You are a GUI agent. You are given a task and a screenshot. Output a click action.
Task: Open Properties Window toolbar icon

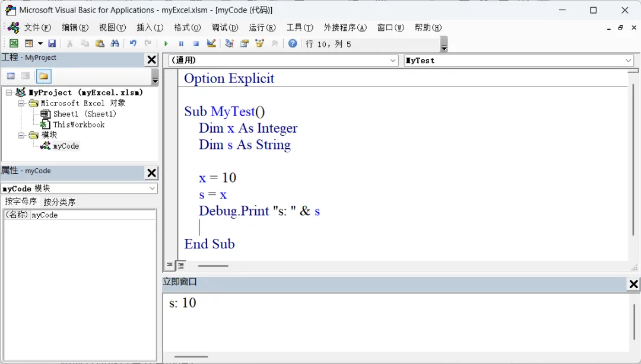[245, 43]
